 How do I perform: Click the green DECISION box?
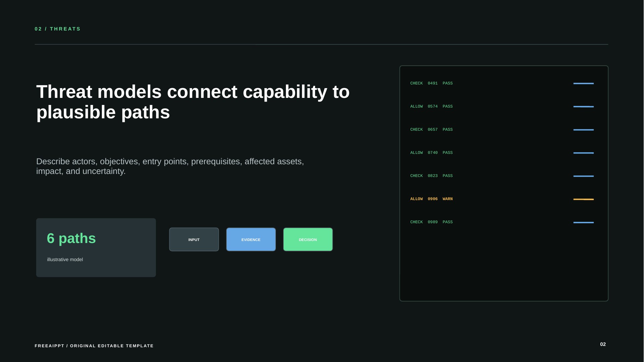coord(308,239)
